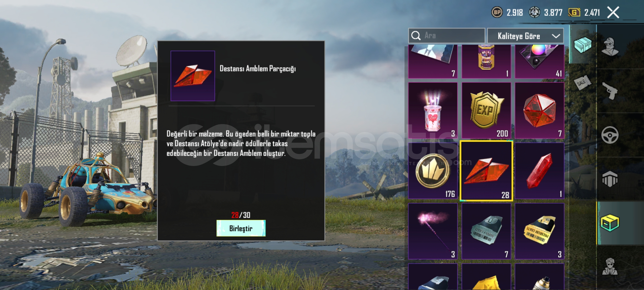The height and width of the screenshot is (290, 644).
Task: Click the BP currency icon
Action: coord(497,12)
